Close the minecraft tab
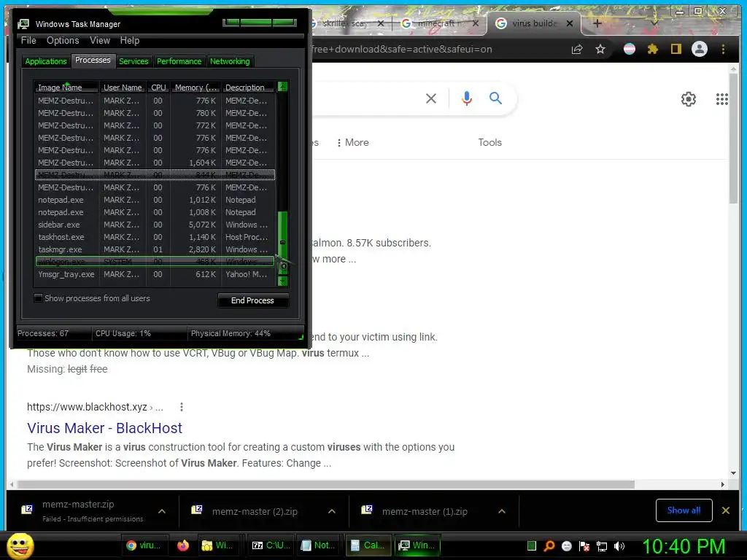Image resolution: width=747 pixels, height=560 pixels. click(475, 23)
